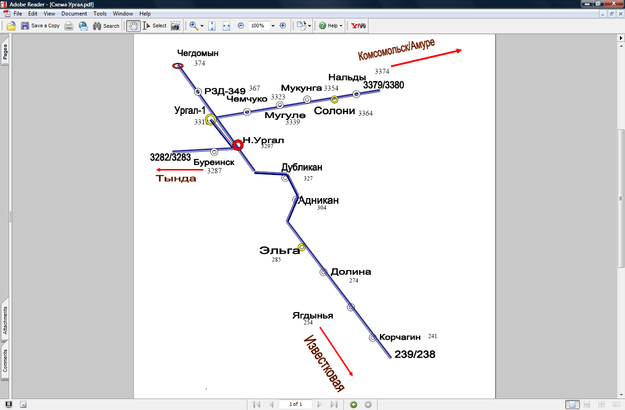Click the grey Next View button

368,405
